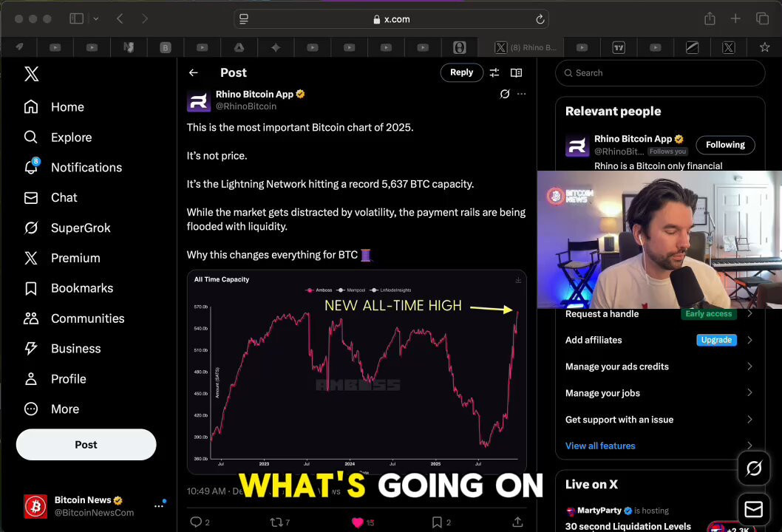The height and width of the screenshot is (532, 782).
Task: Open More options in sidebar
Action: (x=52, y=409)
